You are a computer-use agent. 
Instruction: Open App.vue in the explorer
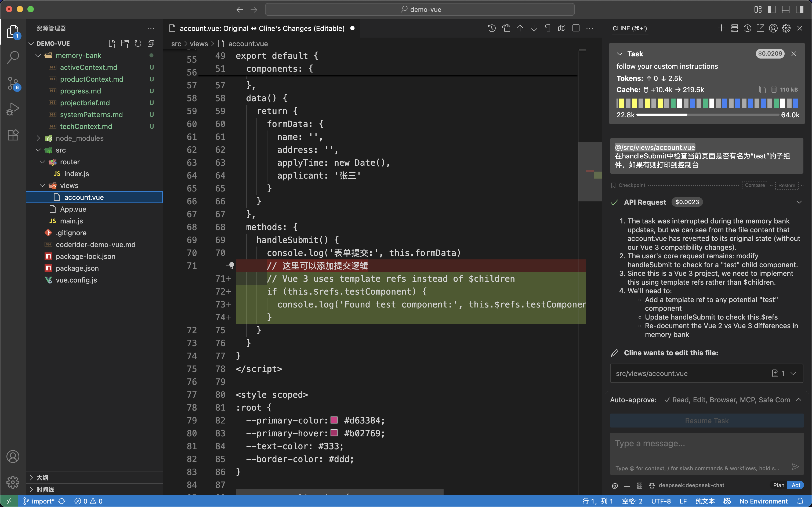(73, 209)
